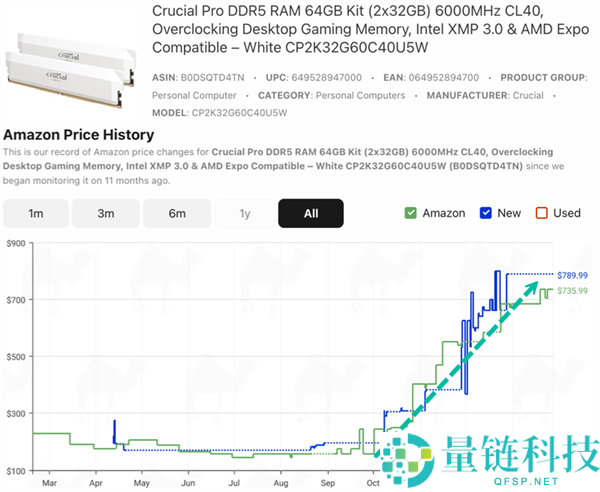Click the product title text

coord(370,29)
